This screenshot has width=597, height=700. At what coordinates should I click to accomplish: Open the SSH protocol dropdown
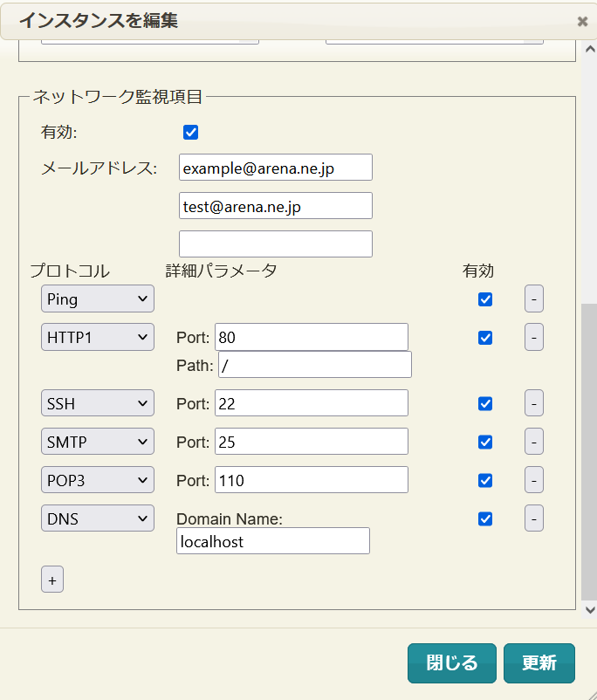pyautogui.click(x=98, y=403)
